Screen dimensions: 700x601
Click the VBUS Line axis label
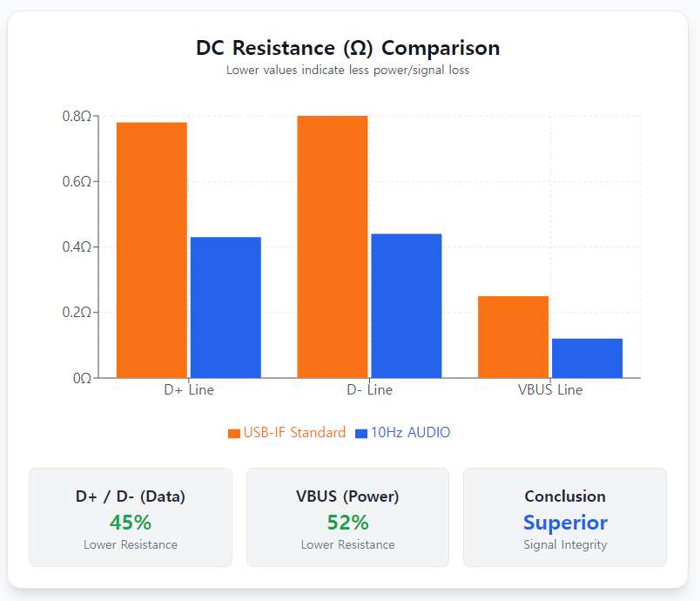point(550,390)
